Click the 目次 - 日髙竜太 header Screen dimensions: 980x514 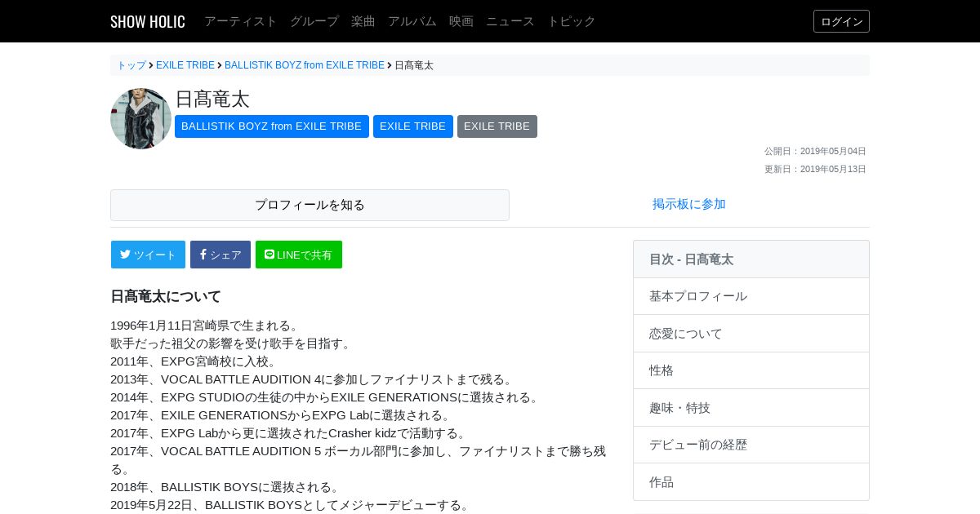click(x=751, y=259)
